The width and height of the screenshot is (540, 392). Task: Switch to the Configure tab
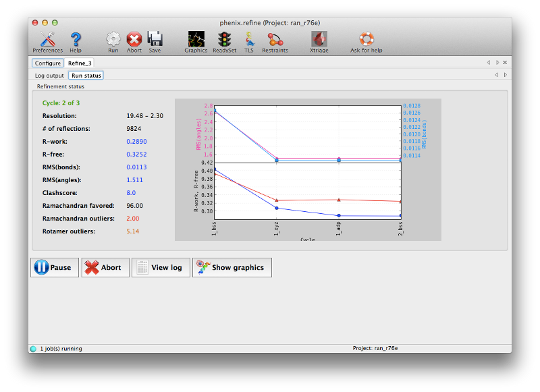(x=47, y=62)
